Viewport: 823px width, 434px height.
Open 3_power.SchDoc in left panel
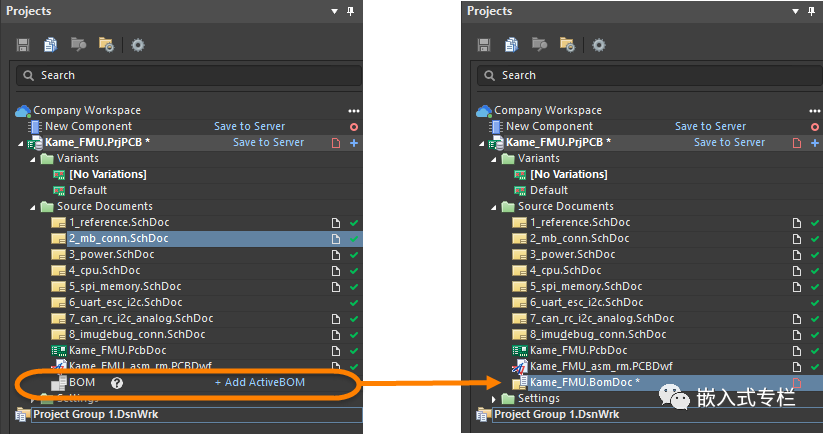111,255
